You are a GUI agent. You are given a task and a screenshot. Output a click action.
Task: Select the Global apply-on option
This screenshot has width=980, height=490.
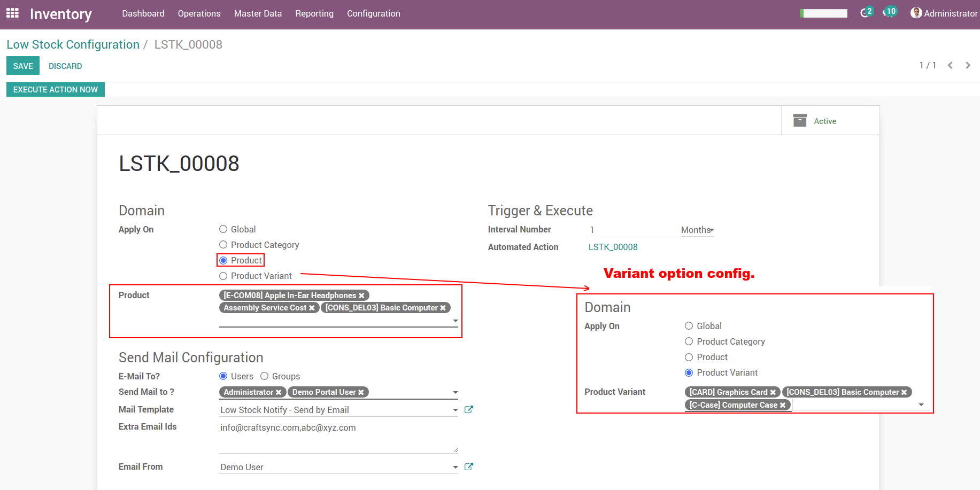[223, 229]
